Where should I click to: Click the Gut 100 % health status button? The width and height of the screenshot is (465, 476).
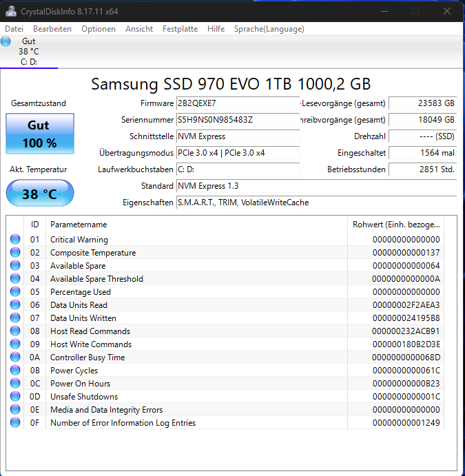40,134
